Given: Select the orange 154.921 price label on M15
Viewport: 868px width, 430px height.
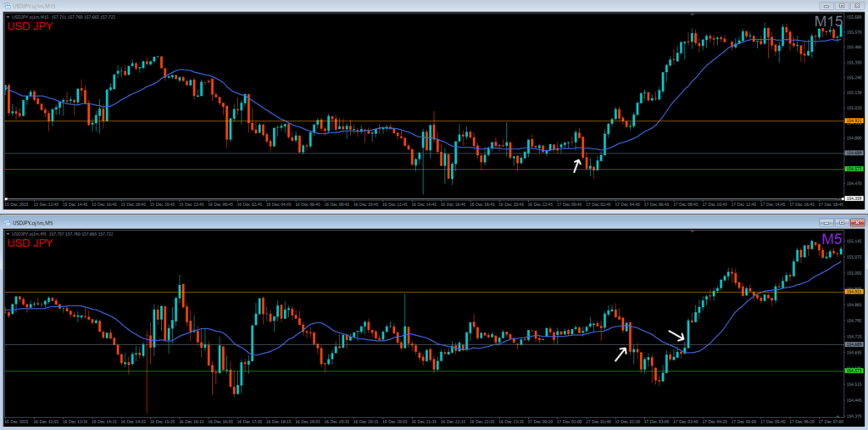Looking at the screenshot, I should click(854, 121).
